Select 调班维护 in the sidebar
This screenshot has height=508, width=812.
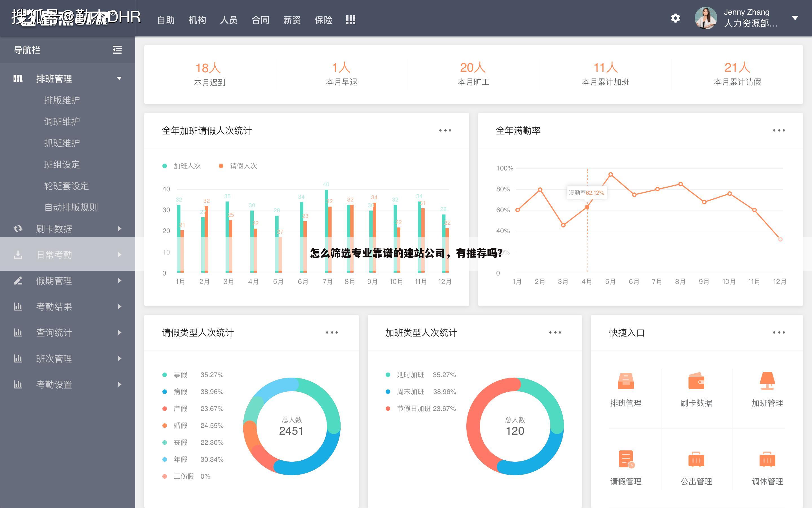click(62, 122)
